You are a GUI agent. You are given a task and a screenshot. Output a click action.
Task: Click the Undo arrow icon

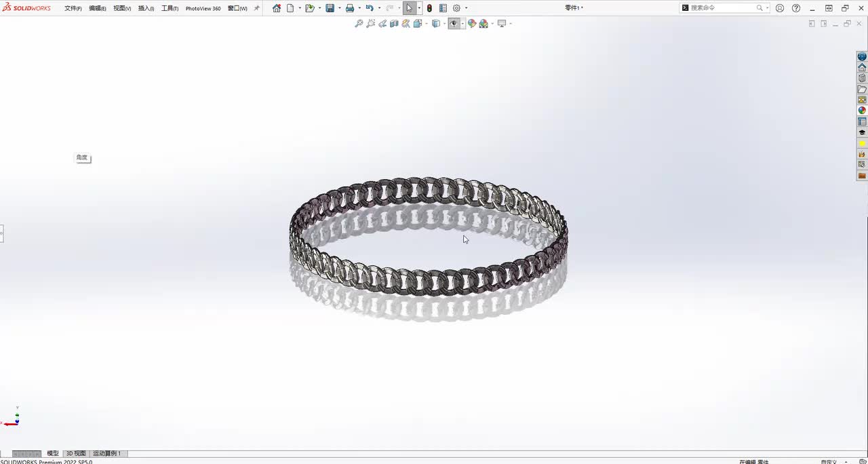[370, 8]
